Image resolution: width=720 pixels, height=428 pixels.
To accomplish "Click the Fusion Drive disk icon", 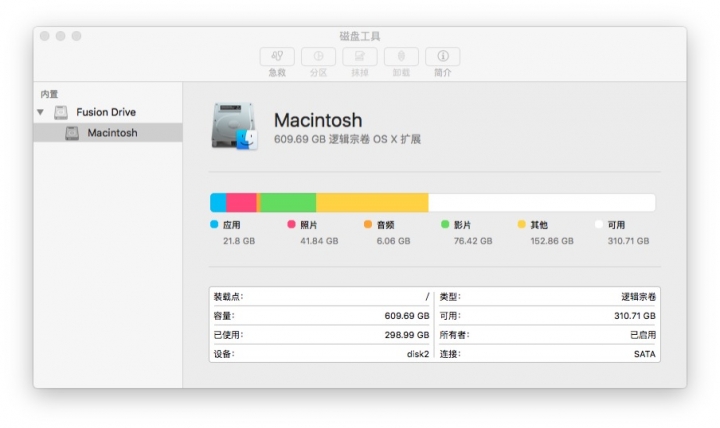I will 61,112.
